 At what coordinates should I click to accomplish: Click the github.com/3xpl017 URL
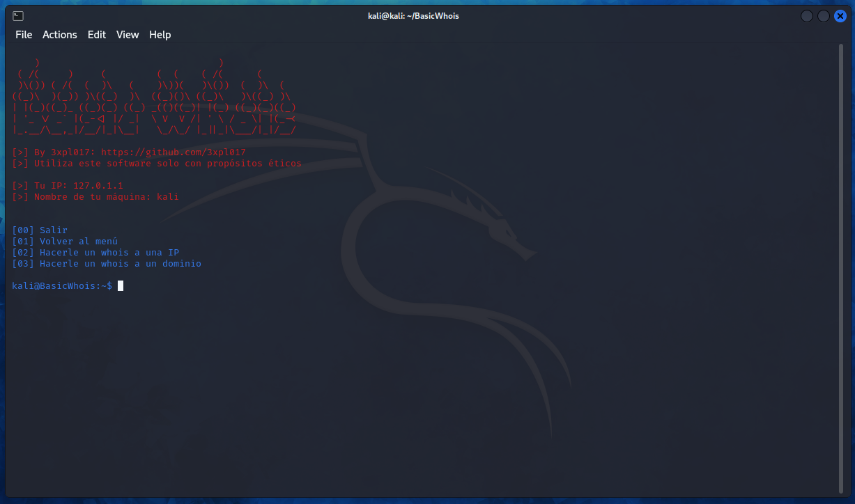[x=173, y=152]
